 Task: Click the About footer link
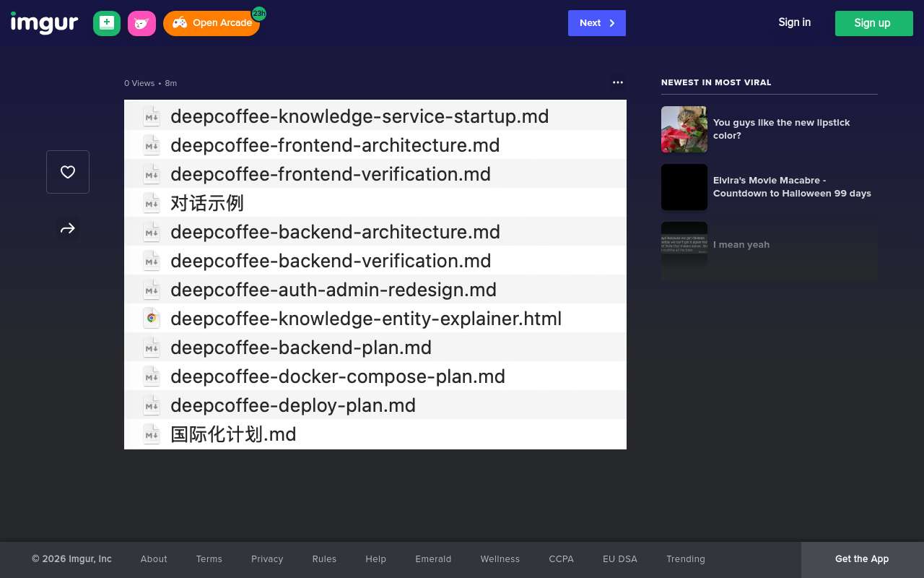[x=154, y=559]
